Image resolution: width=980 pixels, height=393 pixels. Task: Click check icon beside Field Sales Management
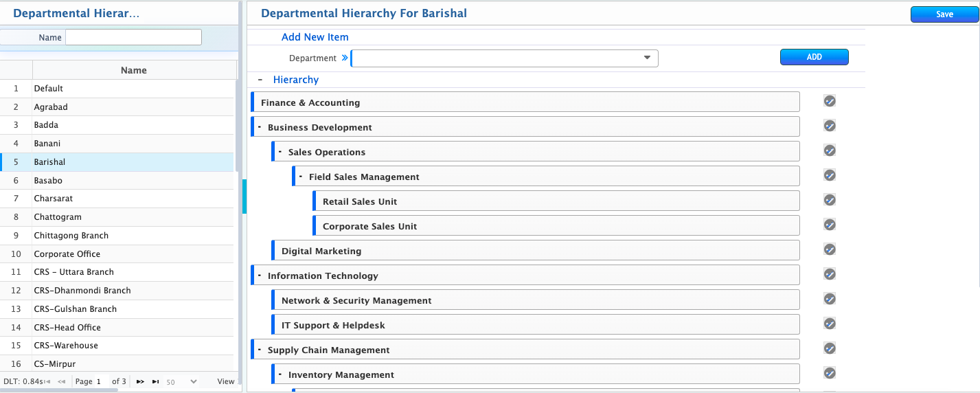pyautogui.click(x=830, y=175)
